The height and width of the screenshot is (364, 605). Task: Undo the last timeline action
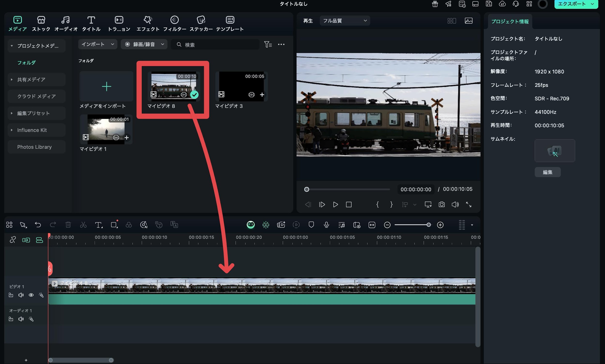pos(38,225)
